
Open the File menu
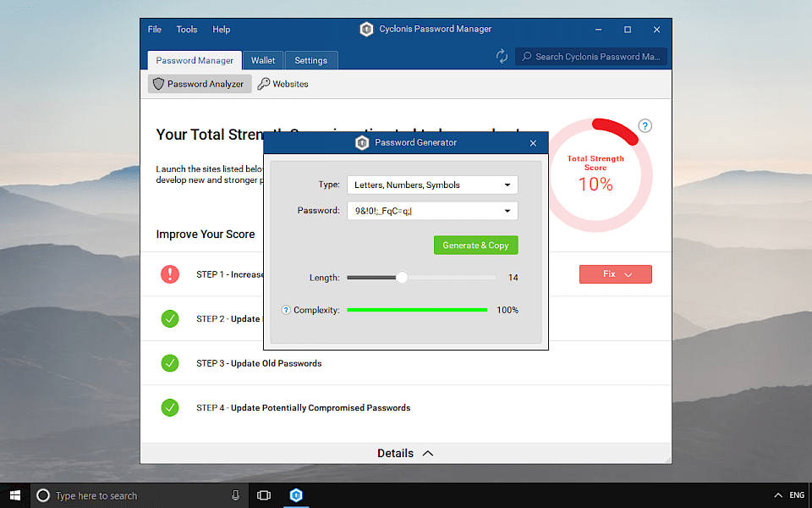click(x=154, y=30)
